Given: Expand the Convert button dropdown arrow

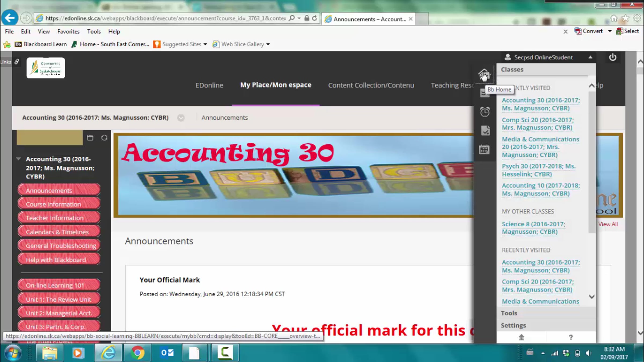Looking at the screenshot, I should (610, 31).
